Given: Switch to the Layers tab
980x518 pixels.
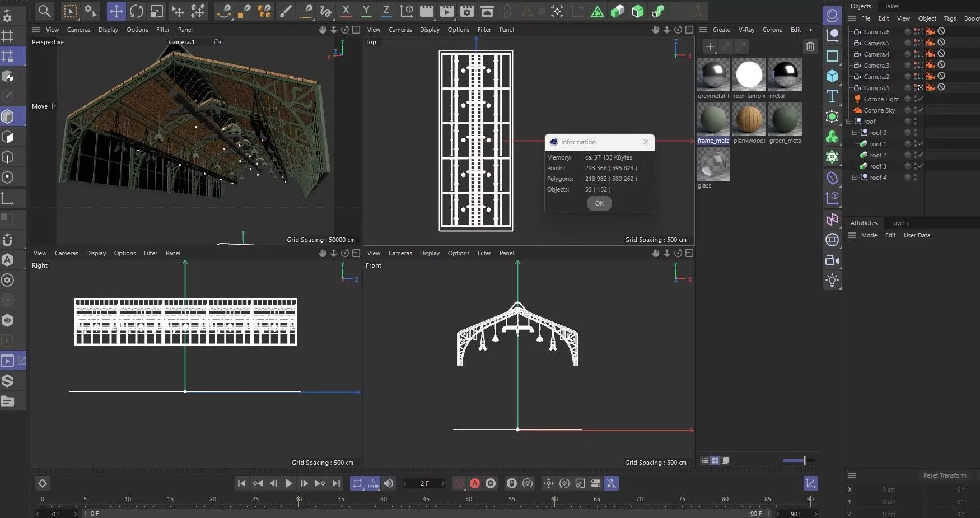Looking at the screenshot, I should [899, 223].
